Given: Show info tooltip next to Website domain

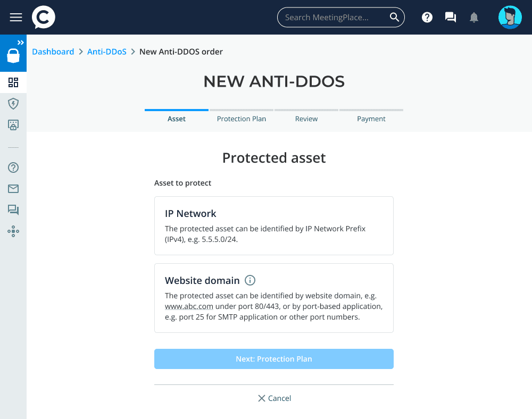Looking at the screenshot, I should click(250, 280).
